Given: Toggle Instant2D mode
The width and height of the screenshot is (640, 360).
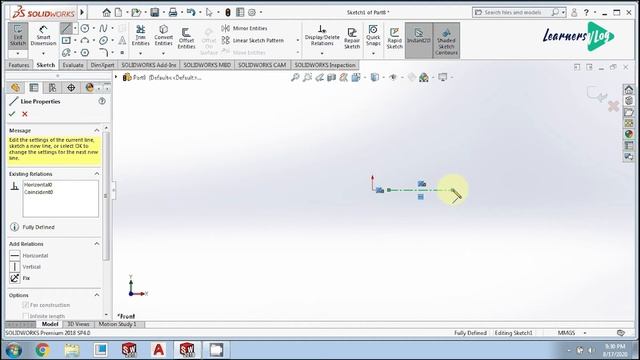Looking at the screenshot, I should click(419, 40).
